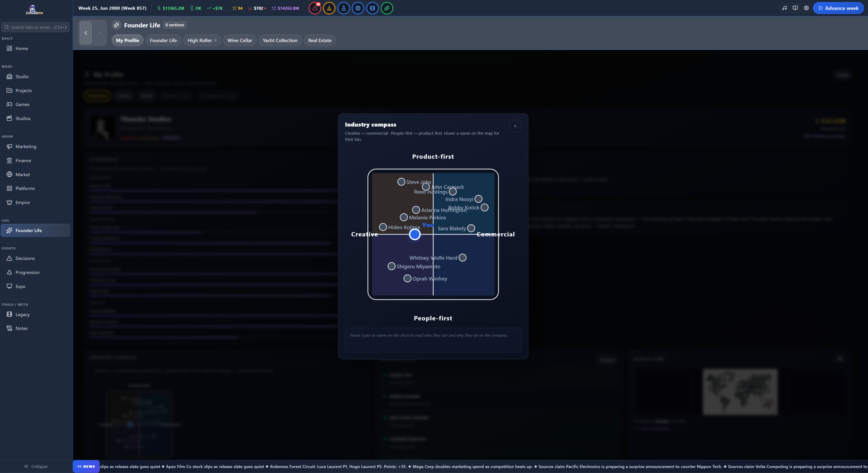Screen dimensions: 868x473
Task: Select Founder Life in the sidebar
Action: click(x=35, y=230)
